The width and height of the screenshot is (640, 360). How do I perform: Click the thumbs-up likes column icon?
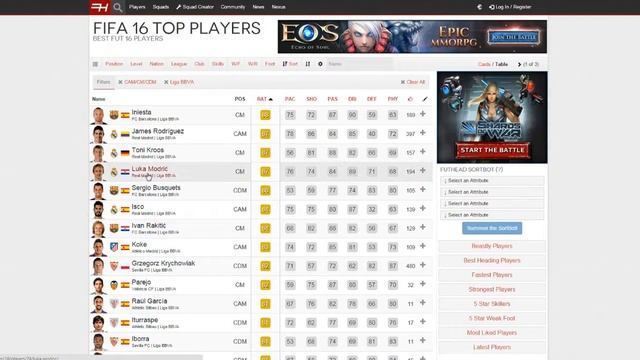point(410,99)
